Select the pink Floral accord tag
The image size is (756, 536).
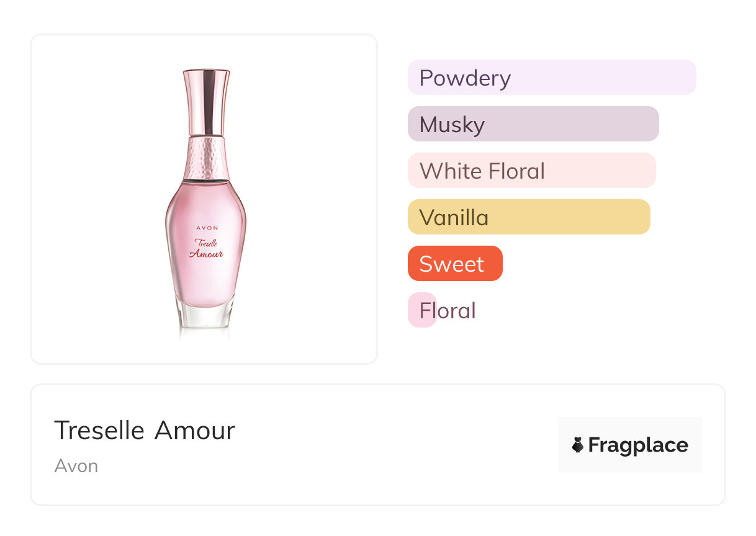coord(422,310)
